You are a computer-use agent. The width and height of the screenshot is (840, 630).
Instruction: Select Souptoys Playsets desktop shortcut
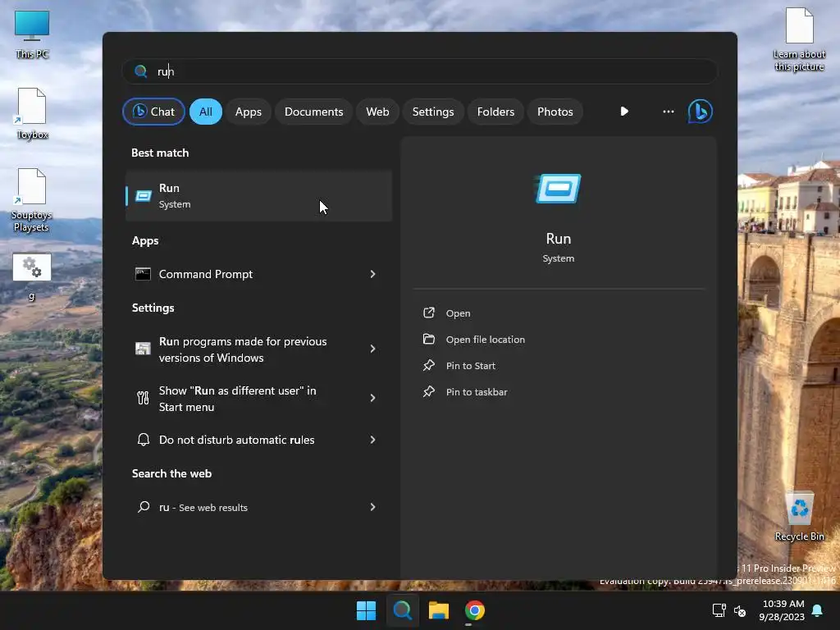pyautogui.click(x=32, y=200)
